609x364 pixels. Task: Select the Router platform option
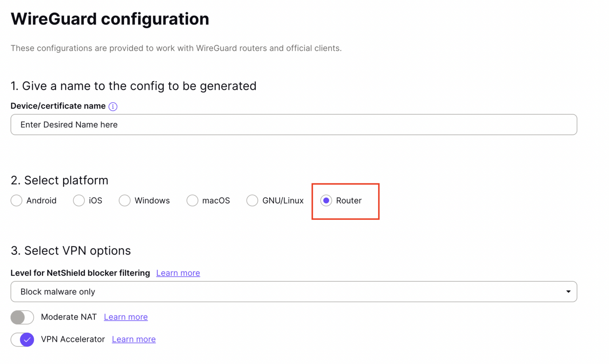pos(326,200)
